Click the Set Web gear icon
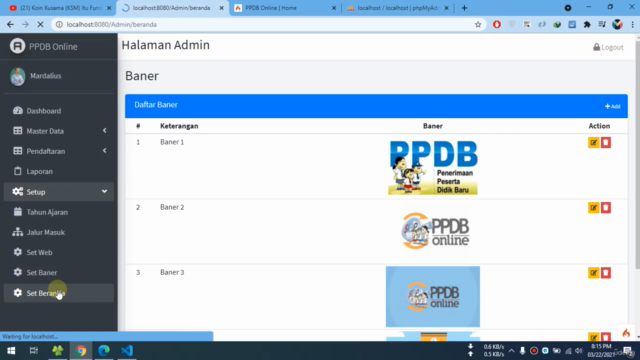This screenshot has width=640, height=360. click(18, 252)
